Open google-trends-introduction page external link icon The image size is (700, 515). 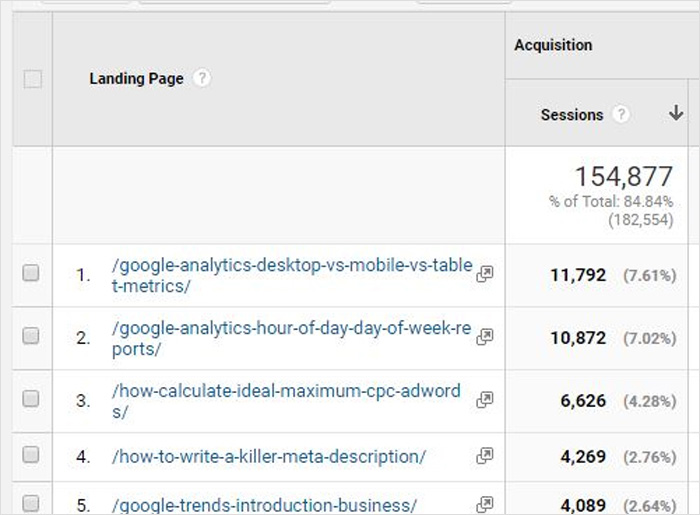click(485, 504)
